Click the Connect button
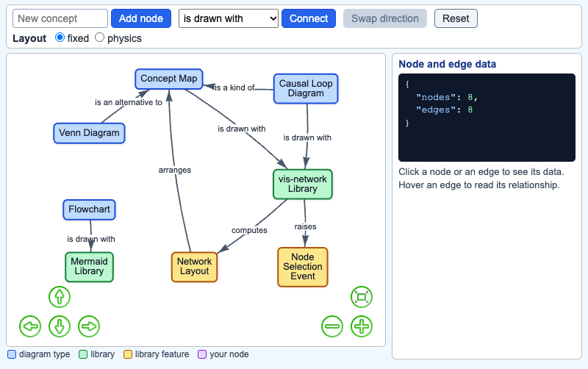Screen dimensions: 588x369 309,18
